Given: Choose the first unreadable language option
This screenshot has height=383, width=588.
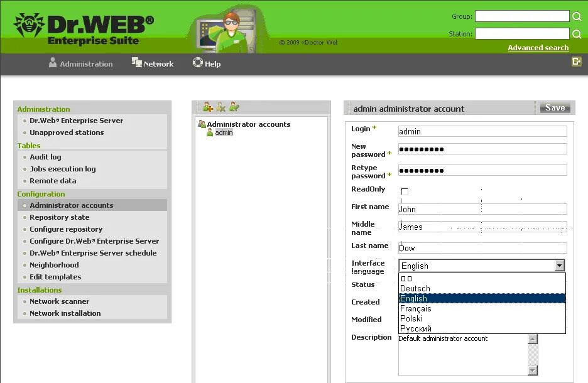Looking at the screenshot, I should pos(482,278).
